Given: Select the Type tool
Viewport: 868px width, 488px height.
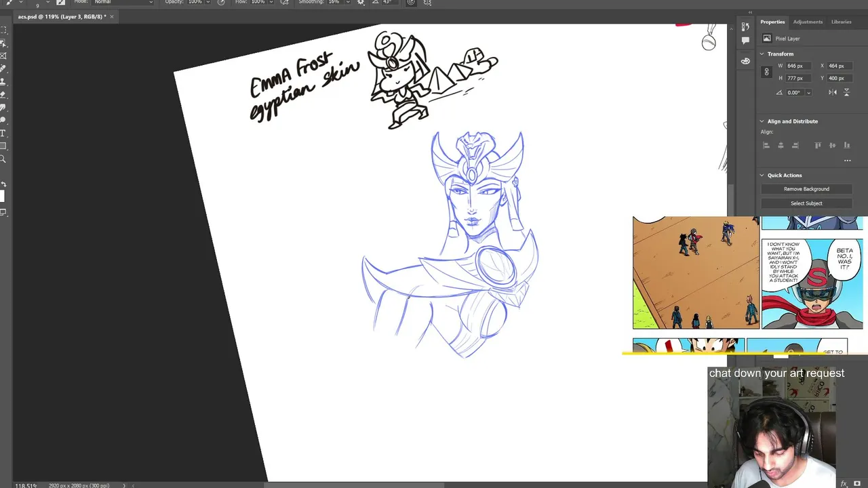Looking at the screenshot, I should coord(3,134).
